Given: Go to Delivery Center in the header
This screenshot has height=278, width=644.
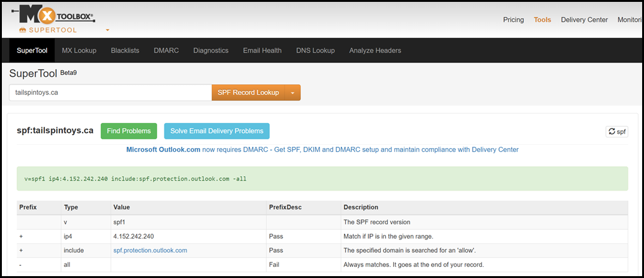Looking at the screenshot, I should click(584, 20).
